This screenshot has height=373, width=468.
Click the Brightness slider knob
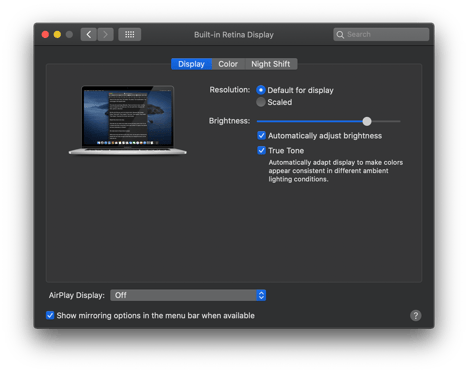367,121
